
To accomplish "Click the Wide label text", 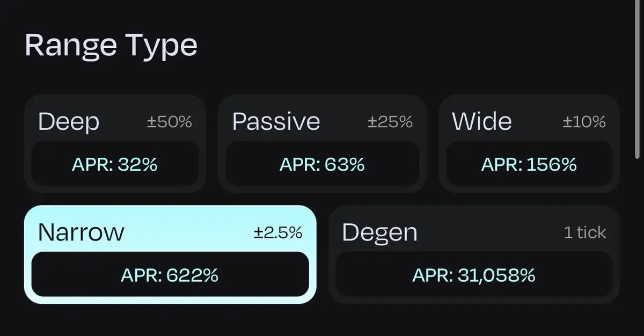I will 481,122.
